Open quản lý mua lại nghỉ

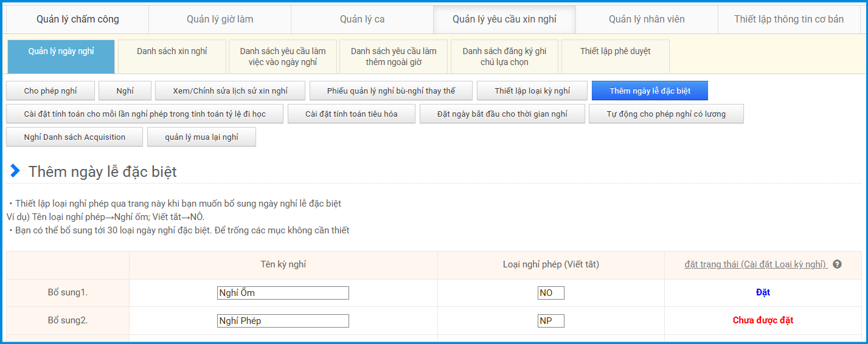201,137
